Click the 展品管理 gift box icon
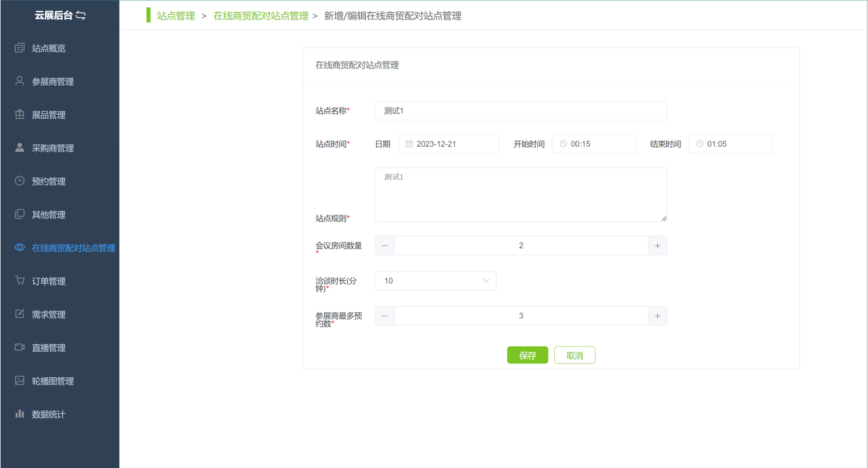 coord(20,114)
